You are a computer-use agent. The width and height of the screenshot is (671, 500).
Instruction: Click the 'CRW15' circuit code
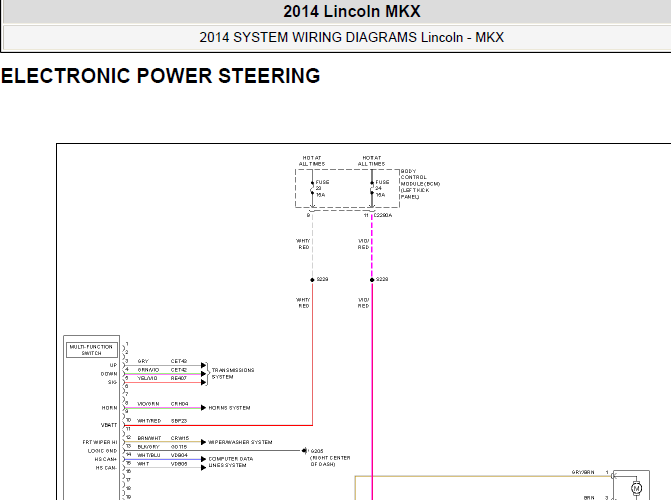tap(180, 438)
